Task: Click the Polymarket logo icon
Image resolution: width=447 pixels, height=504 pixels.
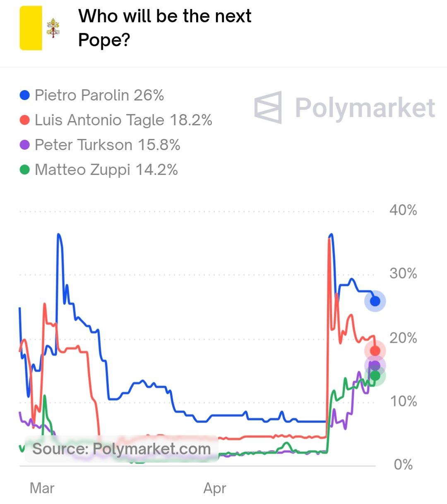Action: point(268,107)
